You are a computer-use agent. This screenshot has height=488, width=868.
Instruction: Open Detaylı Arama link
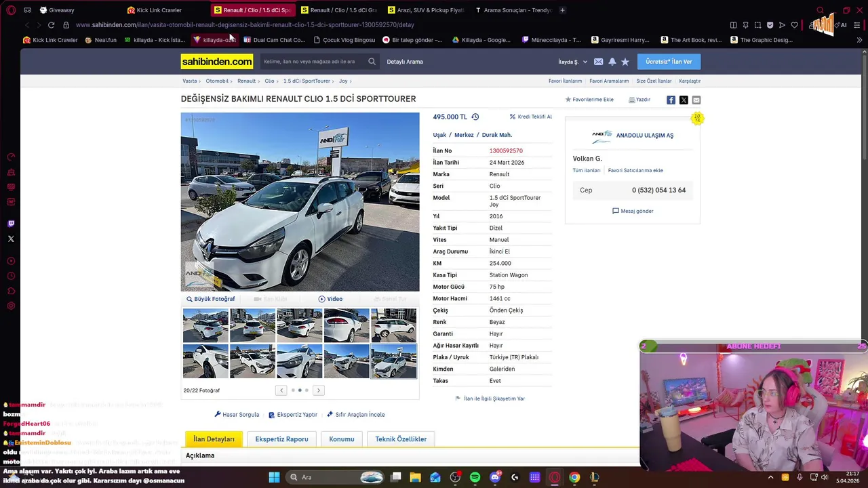(x=405, y=62)
